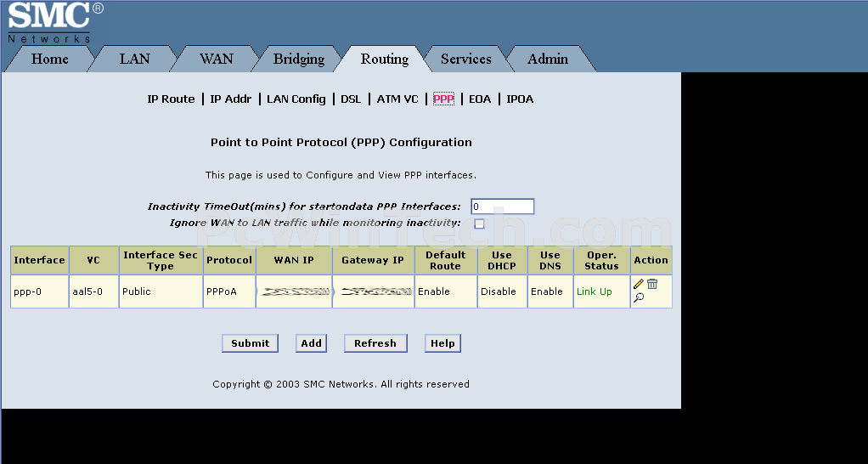868x464 pixels.
Task: Click the Enable value under Default Route
Action: [433, 291]
